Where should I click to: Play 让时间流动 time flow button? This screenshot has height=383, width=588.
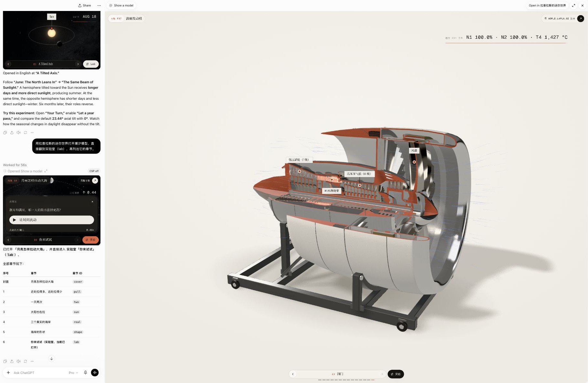tap(52, 220)
